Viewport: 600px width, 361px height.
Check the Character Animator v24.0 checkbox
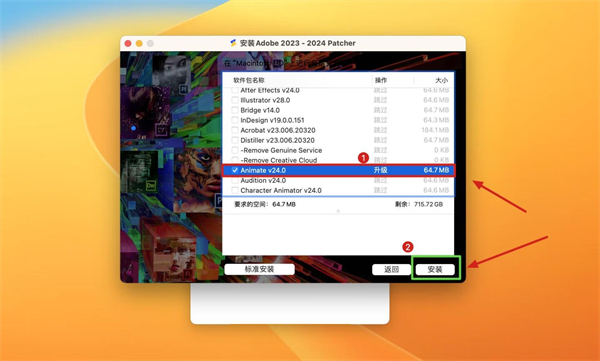coord(235,190)
